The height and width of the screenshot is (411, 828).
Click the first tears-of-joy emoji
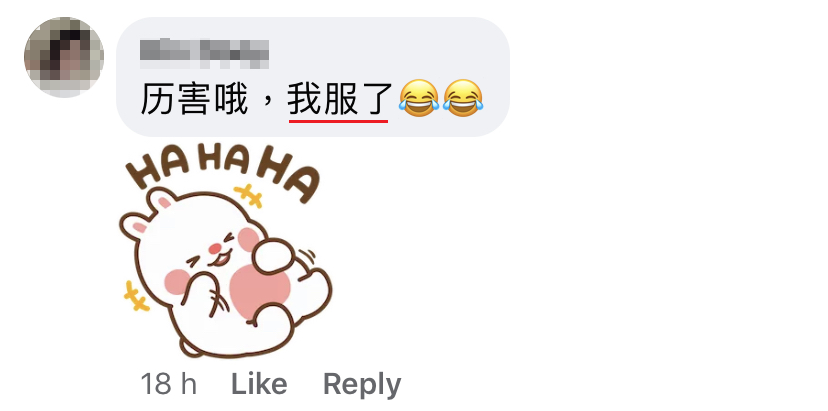(418, 98)
